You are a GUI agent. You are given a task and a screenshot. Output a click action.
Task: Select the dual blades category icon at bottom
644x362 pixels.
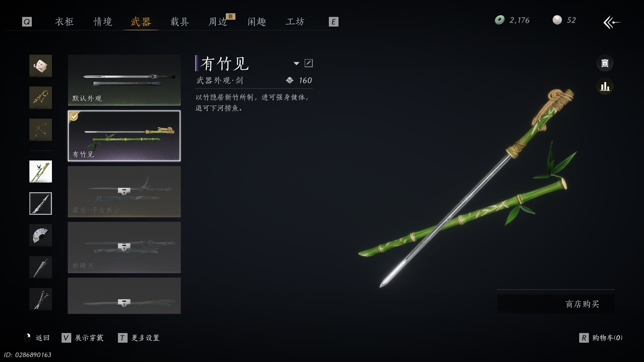point(41,299)
